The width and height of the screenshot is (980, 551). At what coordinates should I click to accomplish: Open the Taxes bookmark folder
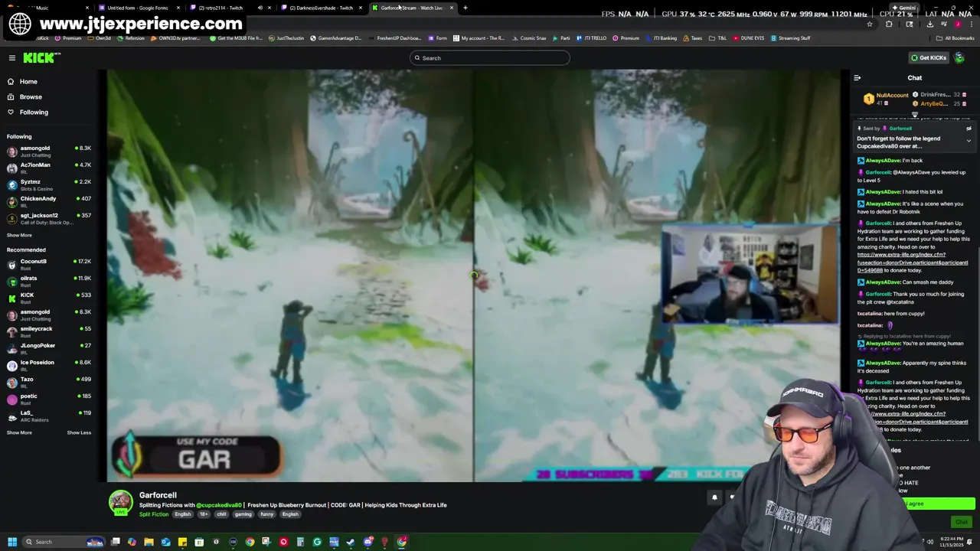(692, 38)
